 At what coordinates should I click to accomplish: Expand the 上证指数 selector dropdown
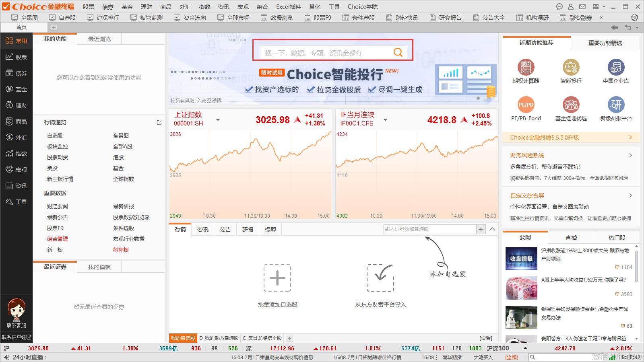pyautogui.click(x=218, y=119)
